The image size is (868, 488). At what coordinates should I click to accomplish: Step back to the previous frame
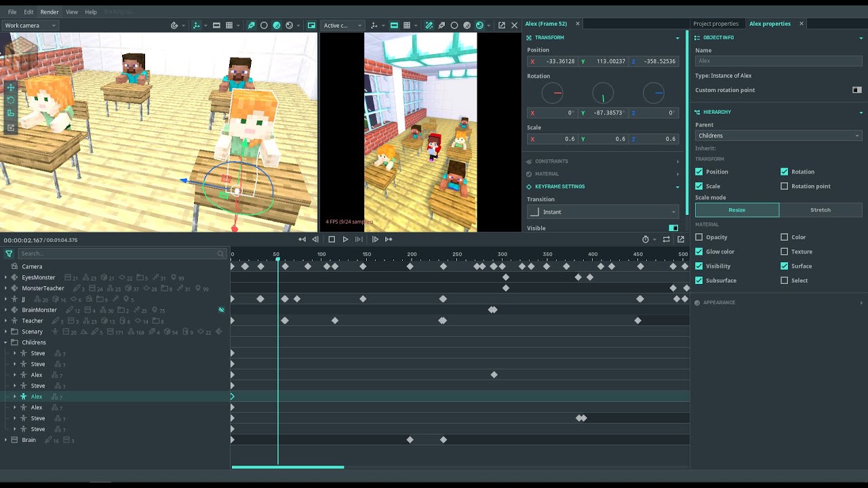[x=315, y=239]
